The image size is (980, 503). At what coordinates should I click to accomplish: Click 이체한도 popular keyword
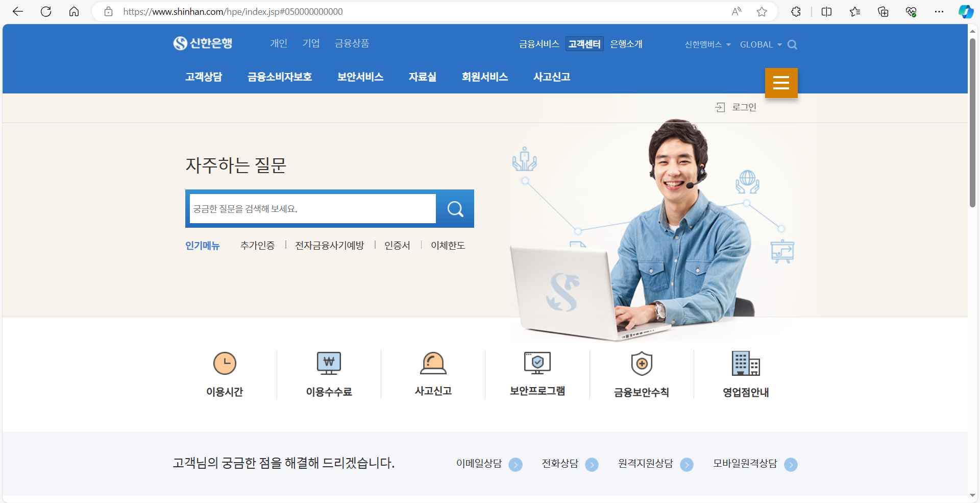[448, 246]
